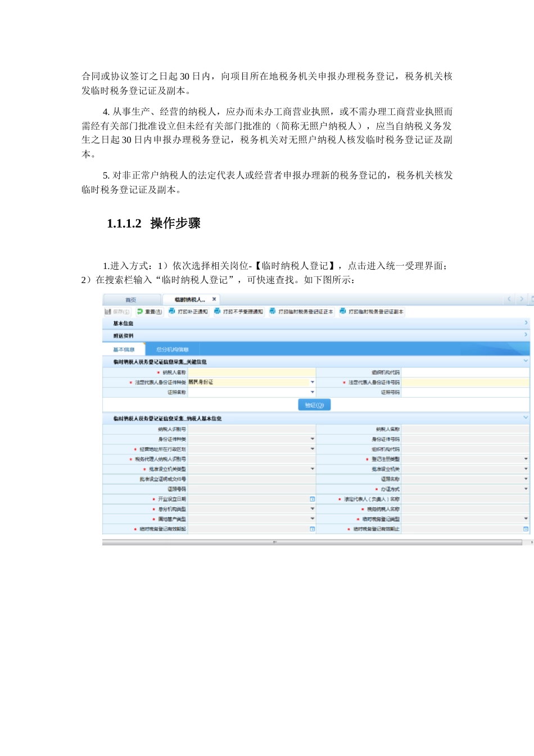Image resolution: width=534 pixels, height=756 pixels.
Task: Open the 国地管户类型 dropdown
Action: tap(313, 519)
